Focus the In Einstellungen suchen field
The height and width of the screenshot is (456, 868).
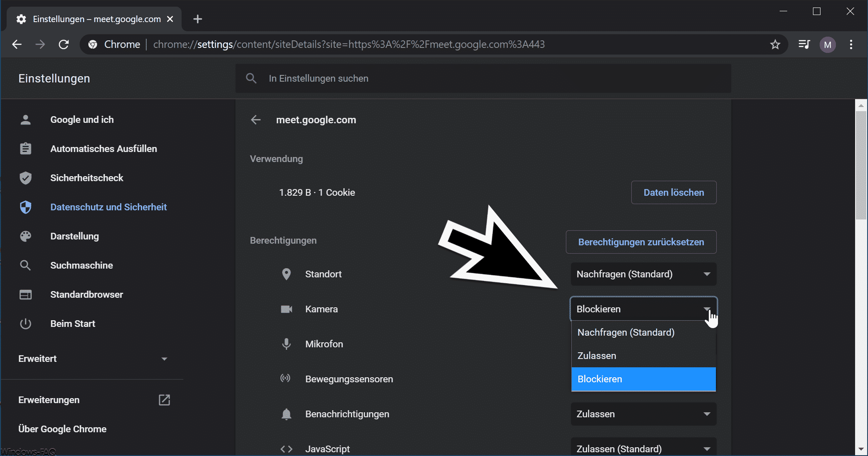[483, 78]
